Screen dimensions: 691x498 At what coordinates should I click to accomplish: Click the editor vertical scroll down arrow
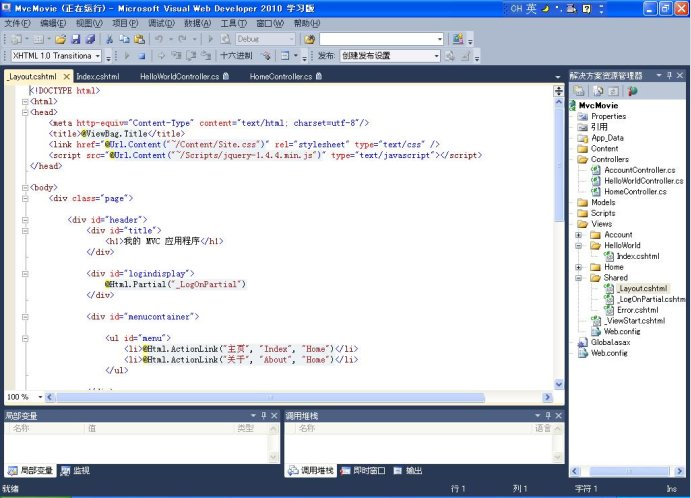(559, 384)
